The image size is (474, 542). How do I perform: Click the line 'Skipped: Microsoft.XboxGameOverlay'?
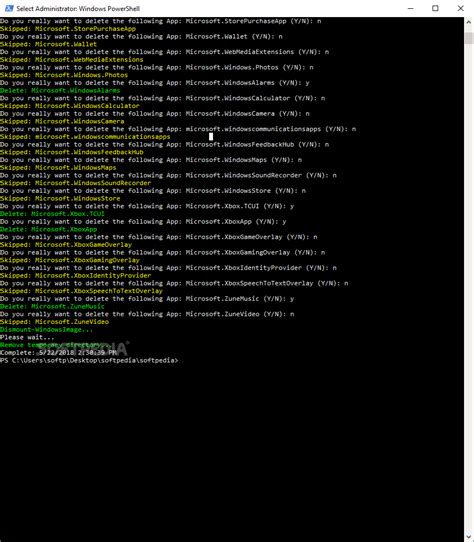pyautogui.click(x=66, y=245)
